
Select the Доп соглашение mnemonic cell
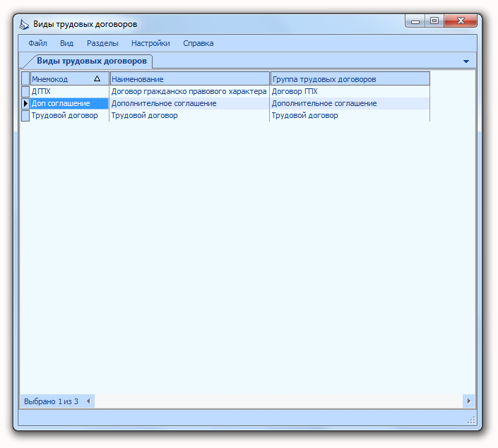click(x=69, y=103)
